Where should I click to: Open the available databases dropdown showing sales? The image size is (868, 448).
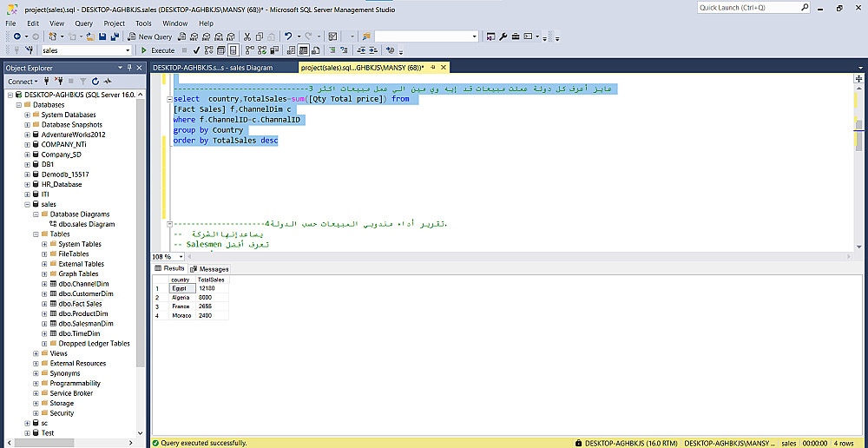[127, 50]
